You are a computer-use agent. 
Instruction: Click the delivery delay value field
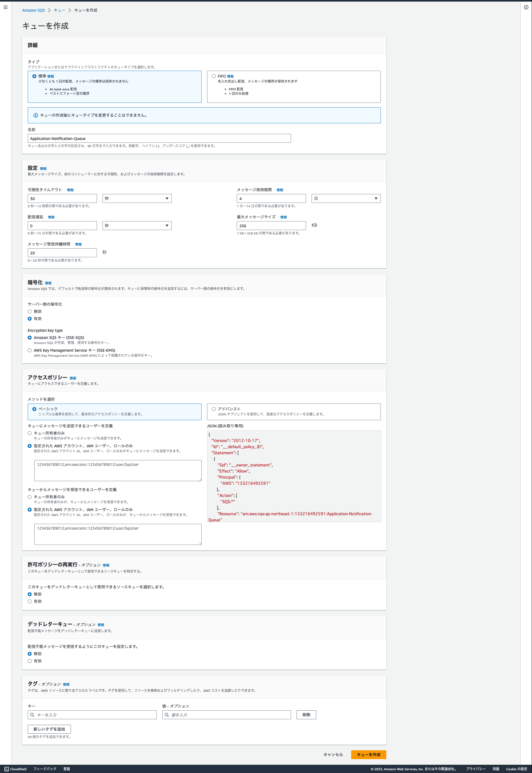(x=62, y=226)
